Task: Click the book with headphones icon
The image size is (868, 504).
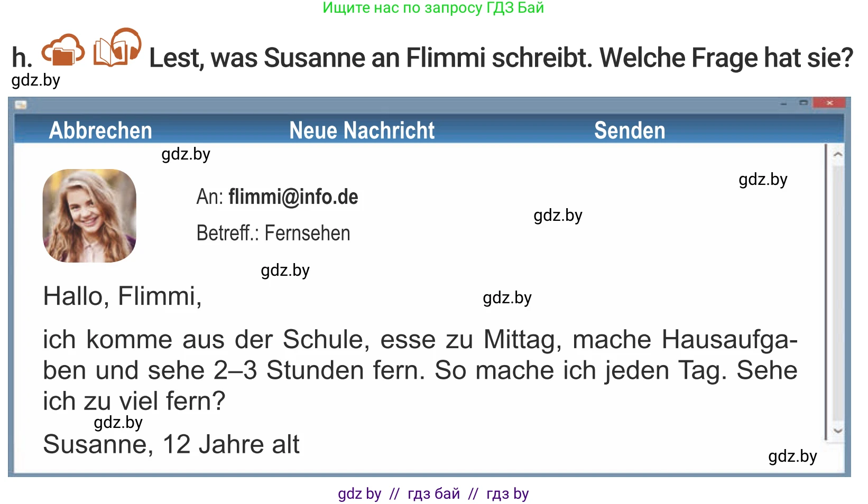Action: click(117, 48)
